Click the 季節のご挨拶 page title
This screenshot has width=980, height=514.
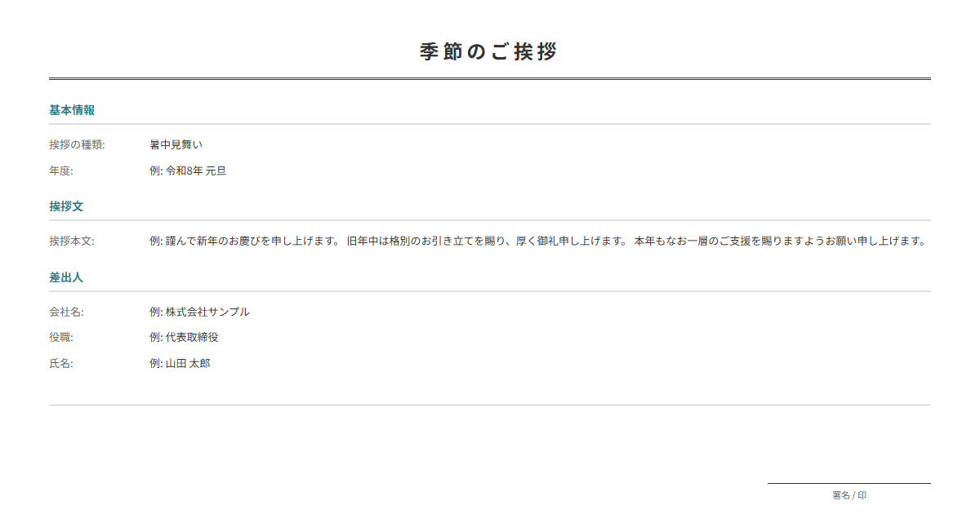click(488, 51)
